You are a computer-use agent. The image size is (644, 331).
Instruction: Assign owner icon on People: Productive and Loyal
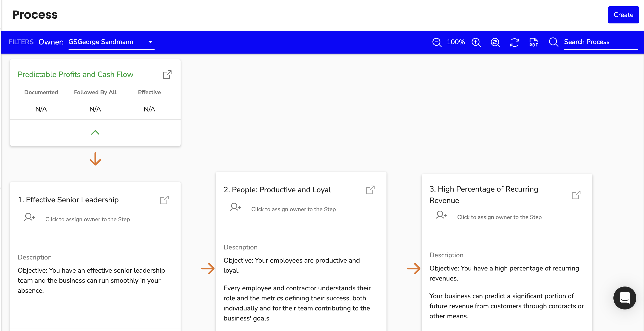[235, 207]
